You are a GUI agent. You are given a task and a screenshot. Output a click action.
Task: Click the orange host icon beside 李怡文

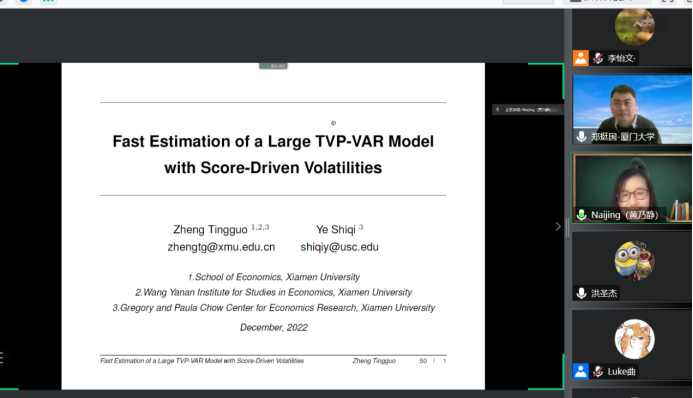click(581, 58)
